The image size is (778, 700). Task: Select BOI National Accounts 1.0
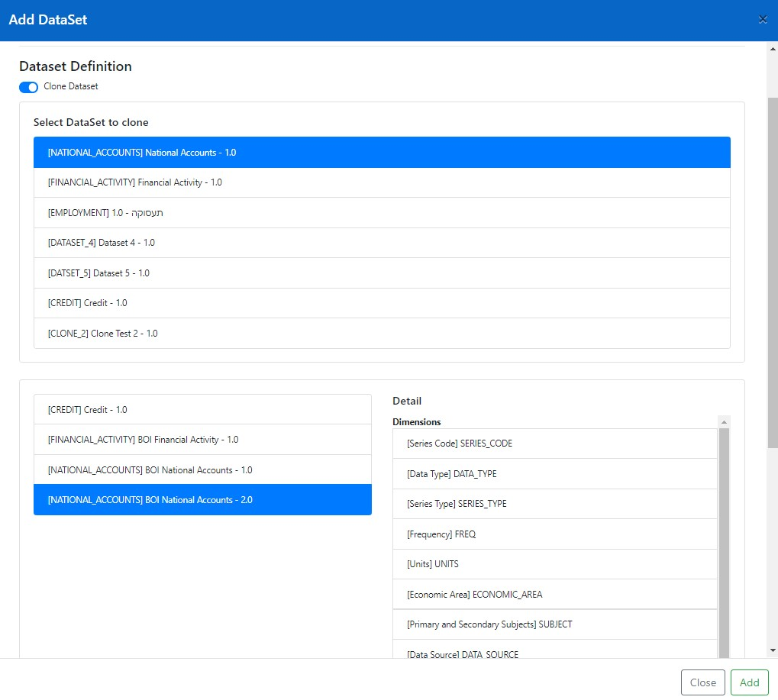pyautogui.click(x=202, y=470)
